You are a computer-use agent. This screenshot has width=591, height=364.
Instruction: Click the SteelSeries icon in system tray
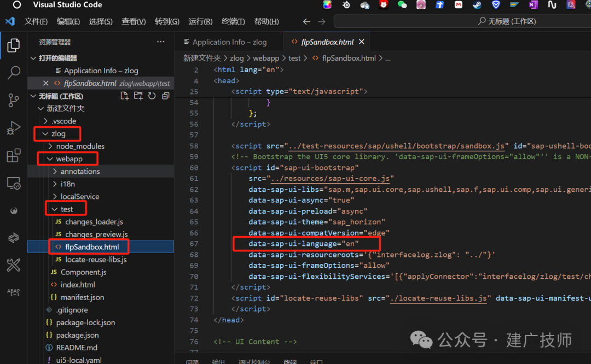pos(346,4)
